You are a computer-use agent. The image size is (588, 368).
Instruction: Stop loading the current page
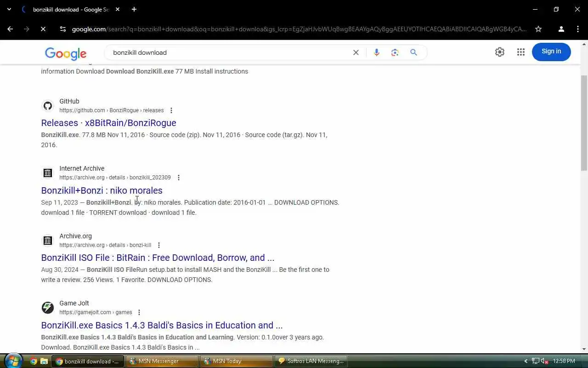[43, 29]
